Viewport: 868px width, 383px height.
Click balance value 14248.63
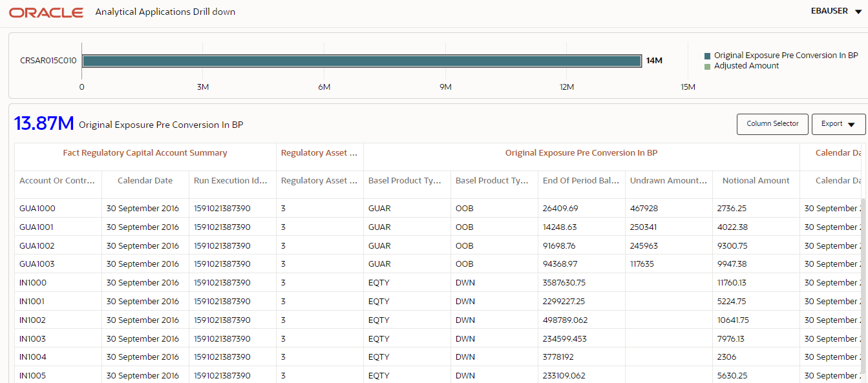pyautogui.click(x=560, y=227)
